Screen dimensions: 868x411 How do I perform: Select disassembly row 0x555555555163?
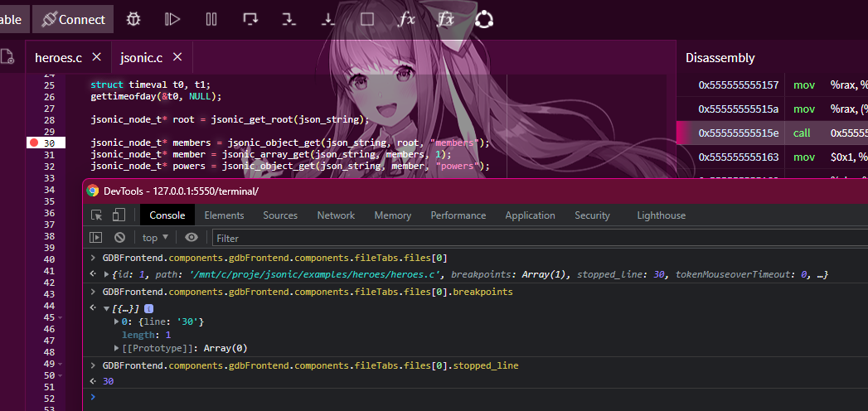pyautogui.click(x=772, y=157)
